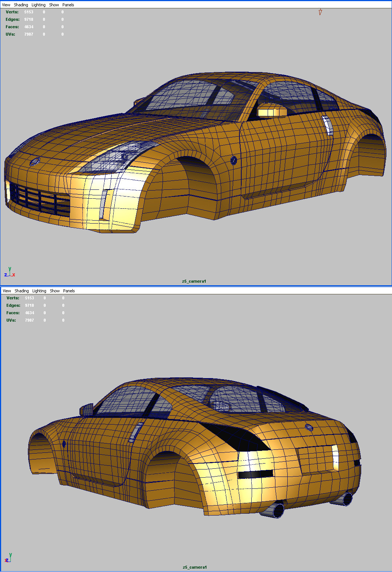
Task: Click the edge count 9718 in the bottom viewport
Action: [x=29, y=305]
